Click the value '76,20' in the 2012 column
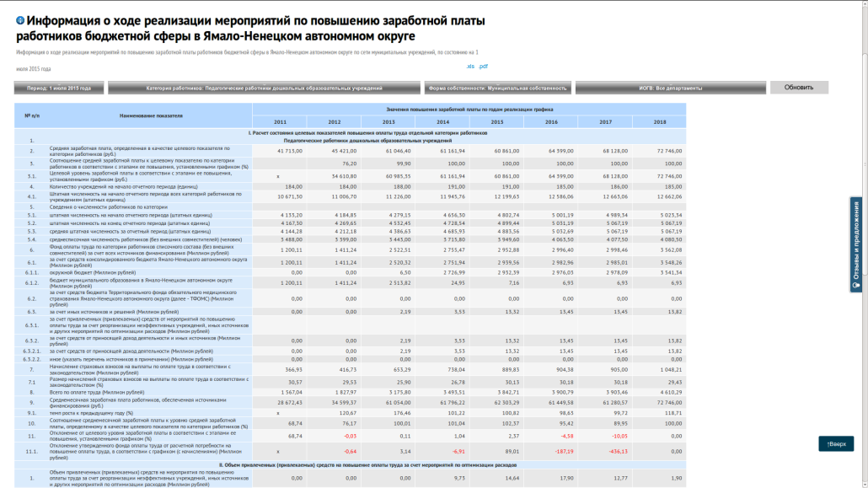This screenshot has height=488, width=868. coord(349,164)
